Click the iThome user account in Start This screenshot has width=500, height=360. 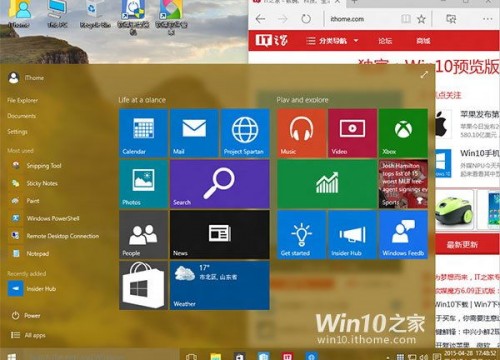point(26,78)
